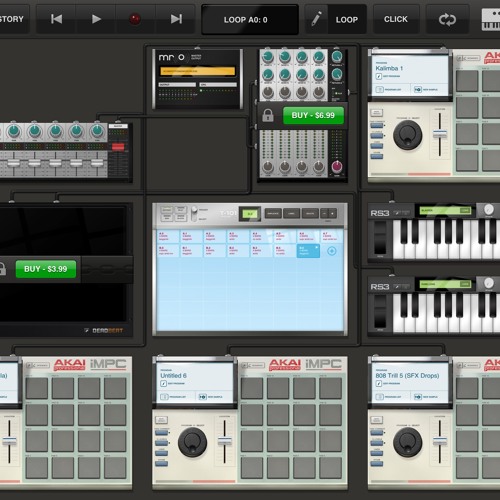This screenshot has height=500, width=500.
Task: Tap the lock icon beside BUY - $6.99
Action: (268, 115)
